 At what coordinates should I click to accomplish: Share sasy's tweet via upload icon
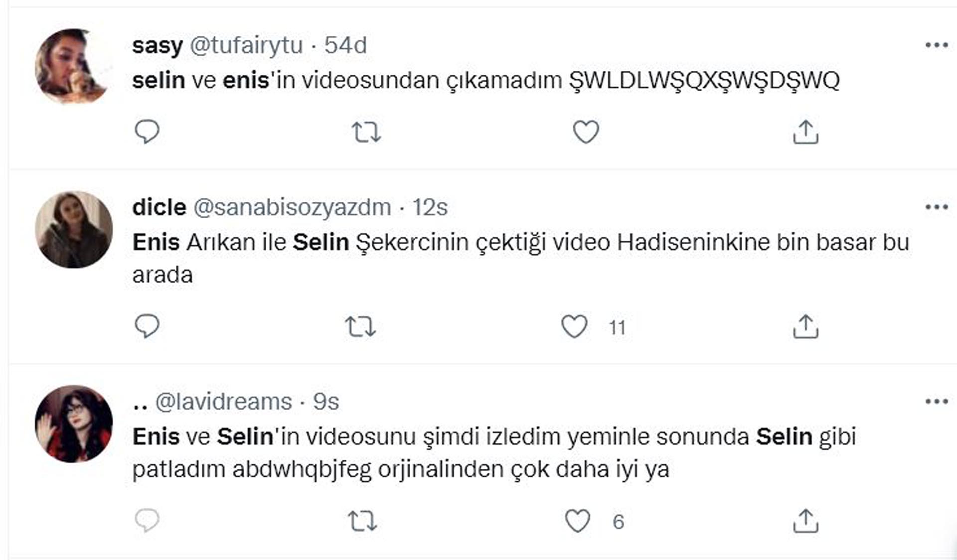tap(806, 132)
